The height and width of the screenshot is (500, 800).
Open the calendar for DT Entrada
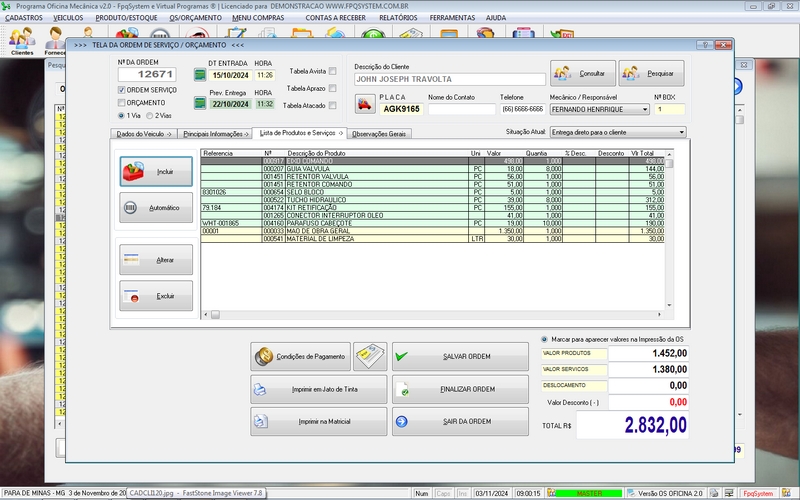[199, 75]
